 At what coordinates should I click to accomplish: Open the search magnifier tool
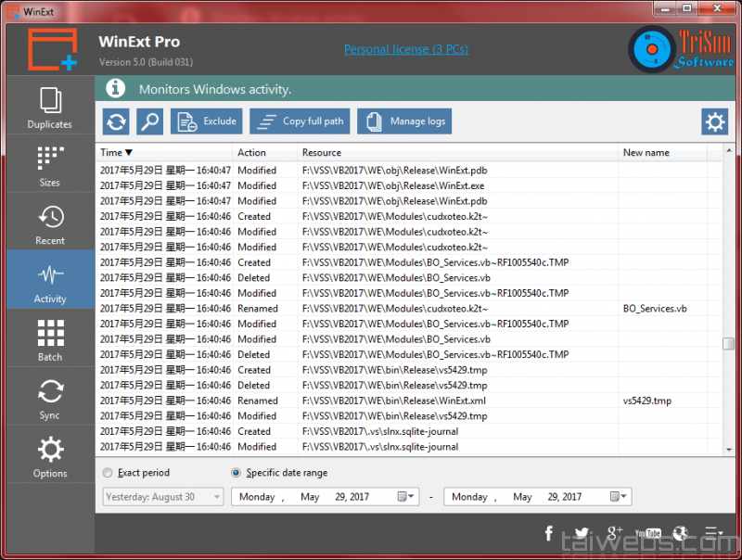tap(149, 121)
